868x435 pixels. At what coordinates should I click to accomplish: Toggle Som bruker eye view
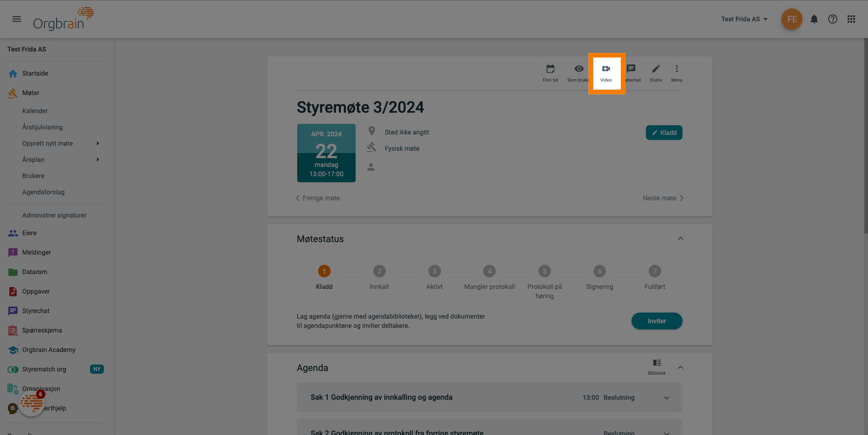point(579,73)
